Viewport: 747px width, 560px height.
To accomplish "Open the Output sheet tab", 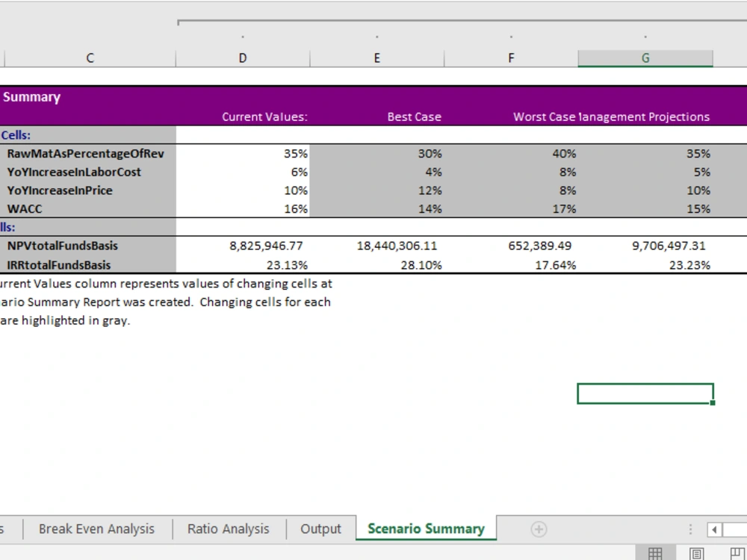I will click(x=320, y=529).
